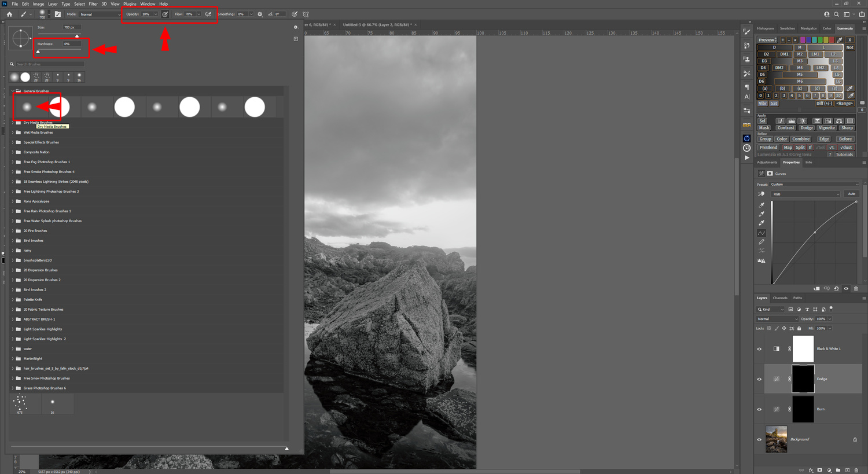Image resolution: width=868 pixels, height=474 pixels.
Task: Click Lumenzia levels histogram apply icon
Action: tap(792, 121)
